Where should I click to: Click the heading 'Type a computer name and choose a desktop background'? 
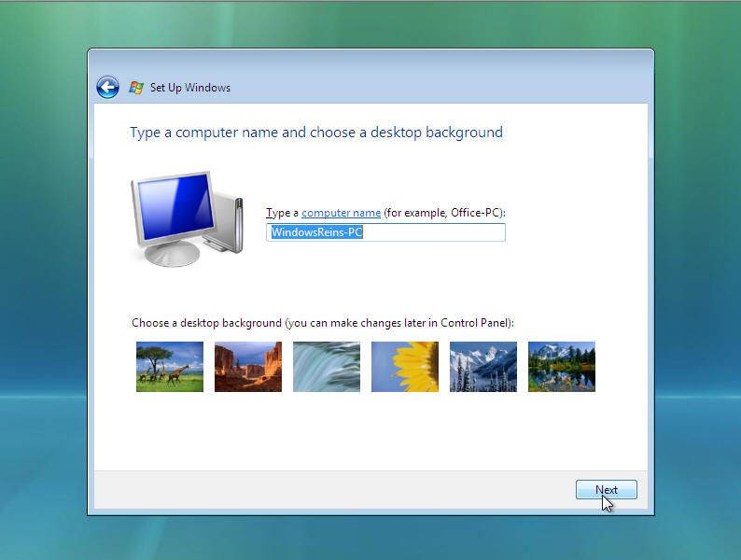316,133
